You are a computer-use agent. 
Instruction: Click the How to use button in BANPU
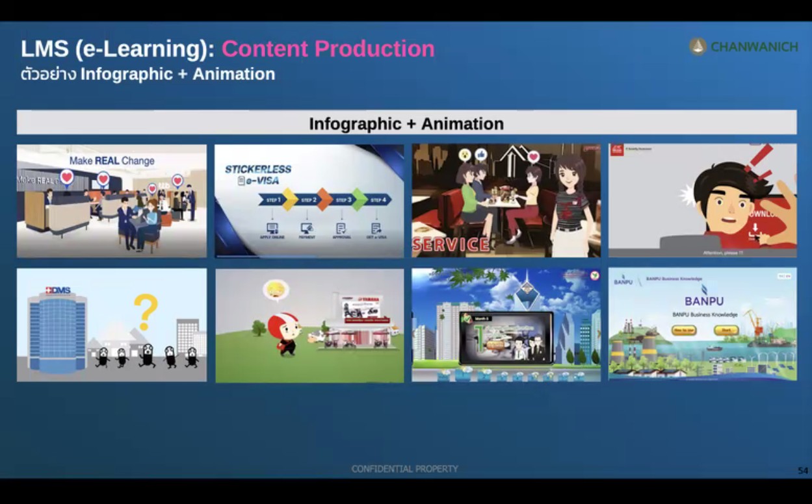[684, 331]
